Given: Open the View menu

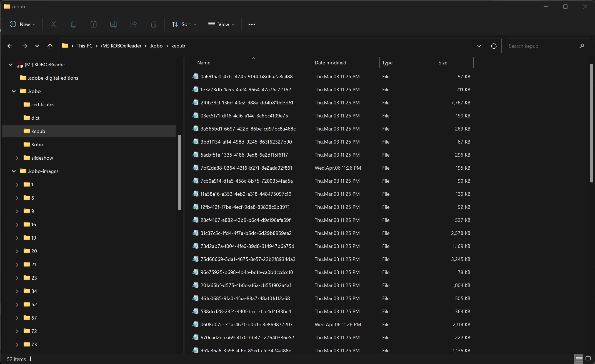Looking at the screenshot, I should click(x=221, y=24).
